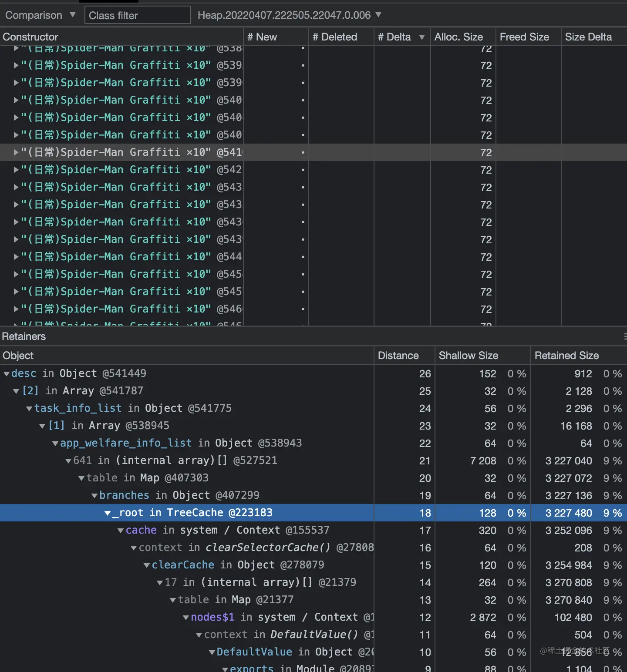Click the Retained Size column header
The width and height of the screenshot is (627, 672).
point(566,356)
